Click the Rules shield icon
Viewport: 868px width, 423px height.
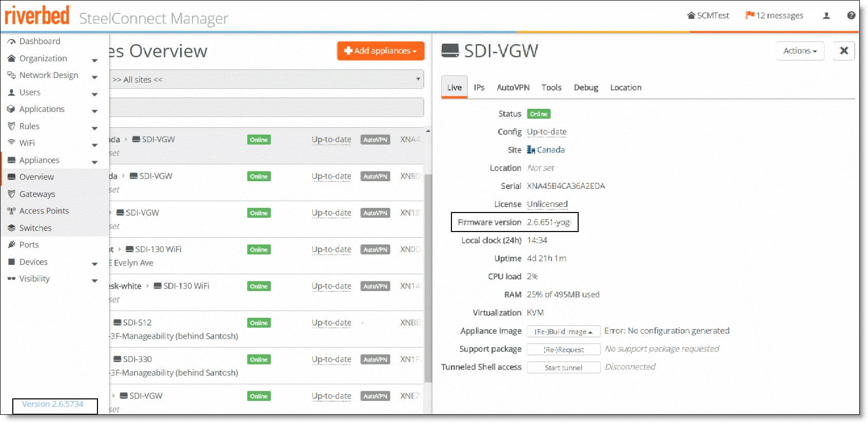pos(11,126)
